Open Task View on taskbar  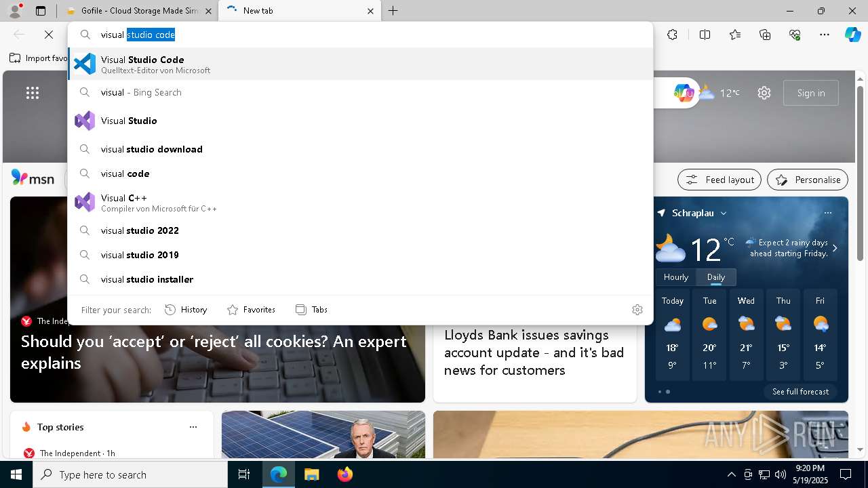pyautogui.click(x=244, y=474)
